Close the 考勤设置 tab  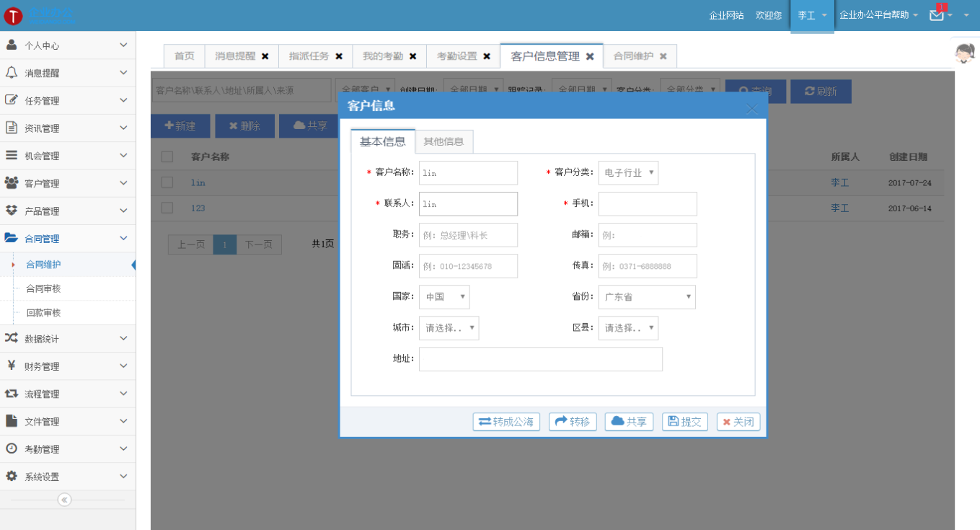[x=487, y=56]
